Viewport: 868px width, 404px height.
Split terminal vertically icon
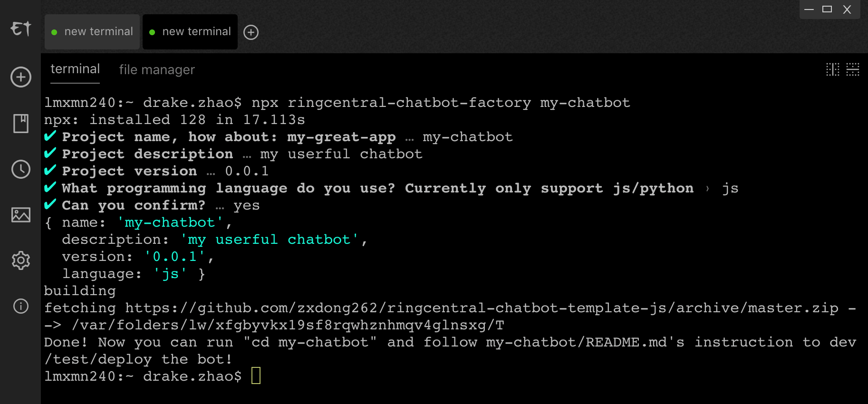pyautogui.click(x=833, y=69)
